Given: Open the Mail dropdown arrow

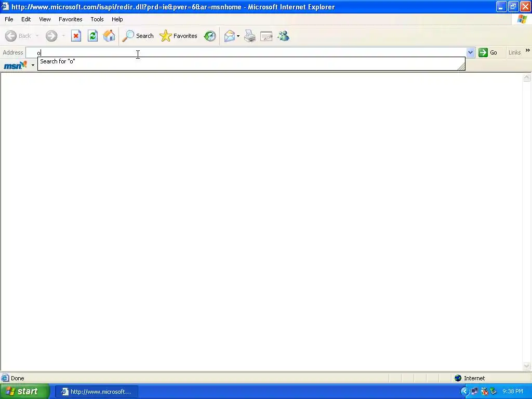Looking at the screenshot, I should [238, 36].
